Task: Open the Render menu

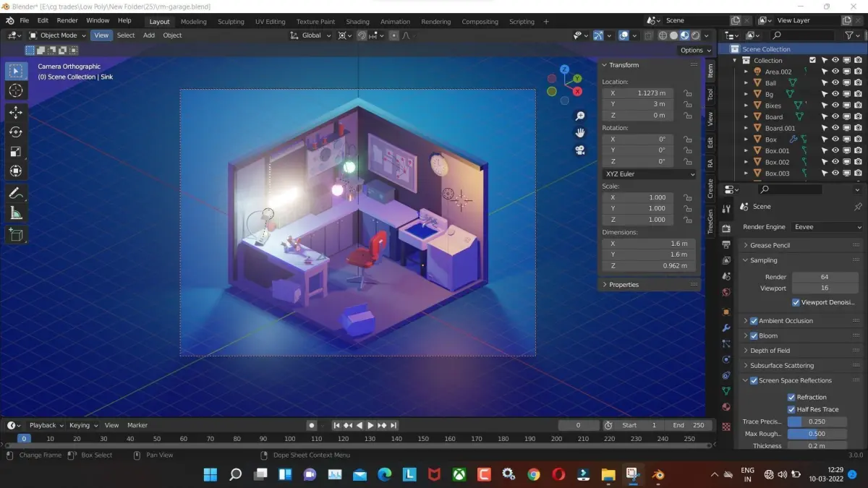Action: pyautogui.click(x=67, y=20)
